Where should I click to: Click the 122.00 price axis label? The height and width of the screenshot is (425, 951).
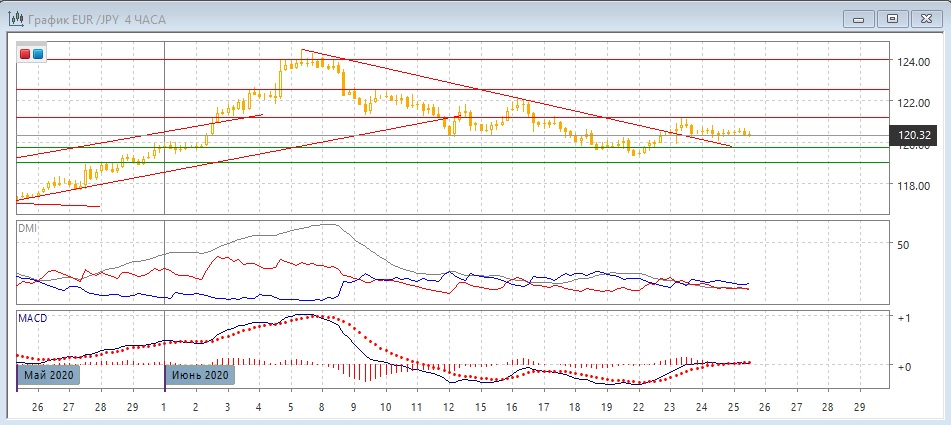[914, 103]
